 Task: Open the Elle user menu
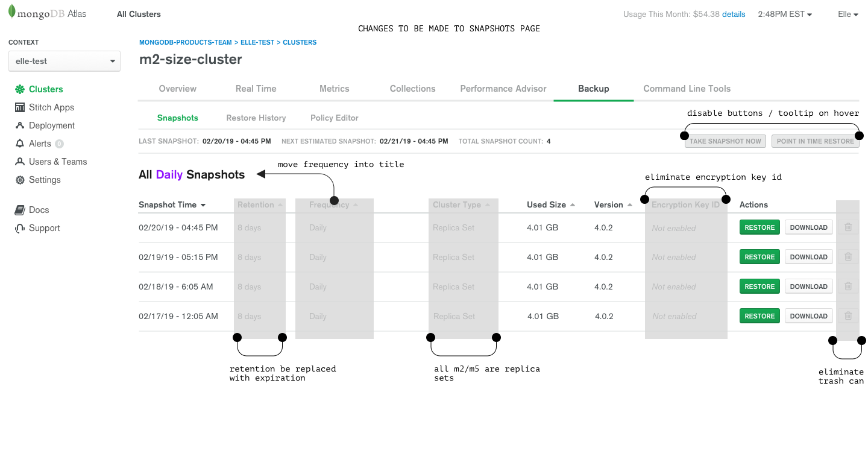(848, 14)
